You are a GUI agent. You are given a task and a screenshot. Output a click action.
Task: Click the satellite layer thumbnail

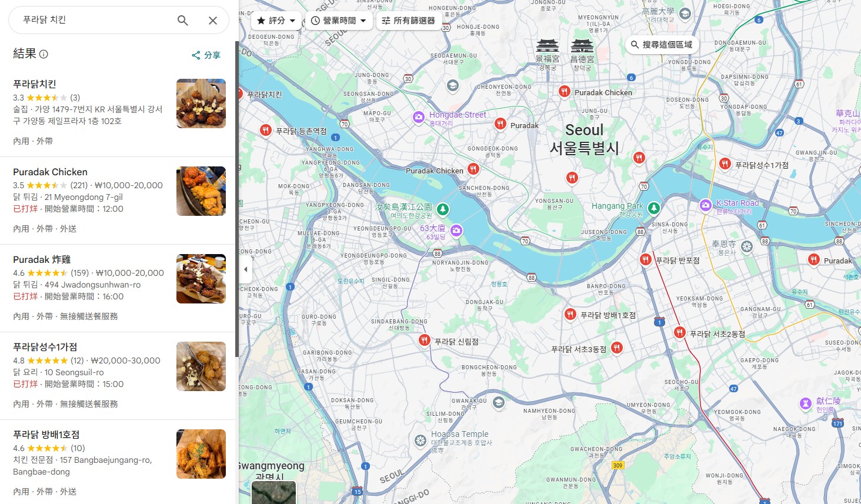pyautogui.click(x=274, y=492)
